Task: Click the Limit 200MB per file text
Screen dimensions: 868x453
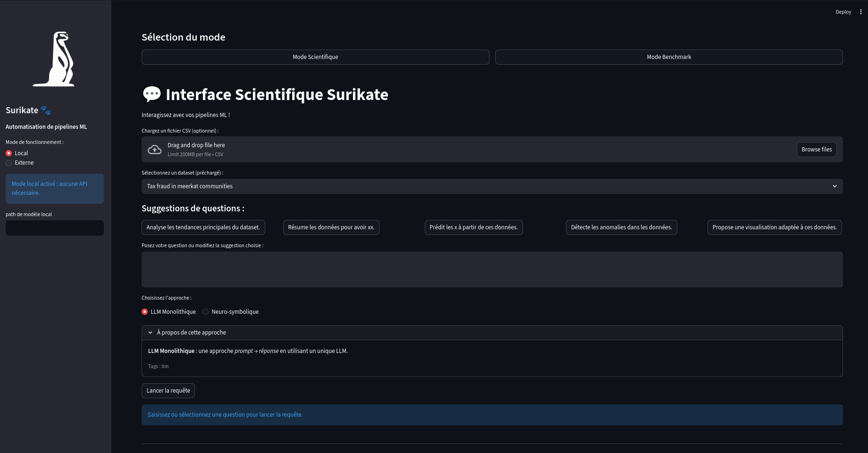Action: click(x=195, y=154)
